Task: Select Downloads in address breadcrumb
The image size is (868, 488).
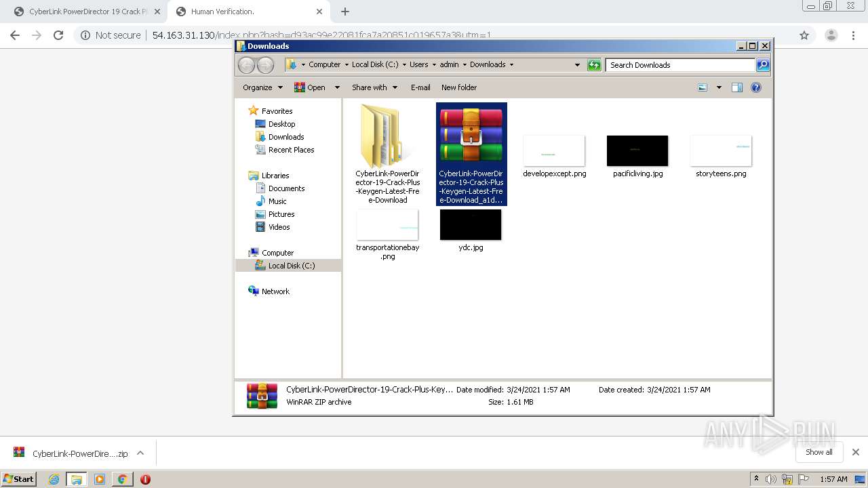Action: click(488, 64)
